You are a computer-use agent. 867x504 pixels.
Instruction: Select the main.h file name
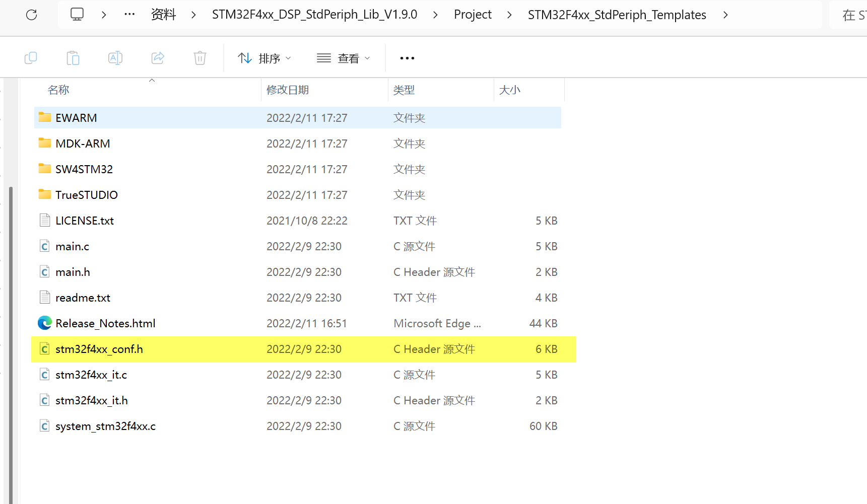(x=73, y=271)
